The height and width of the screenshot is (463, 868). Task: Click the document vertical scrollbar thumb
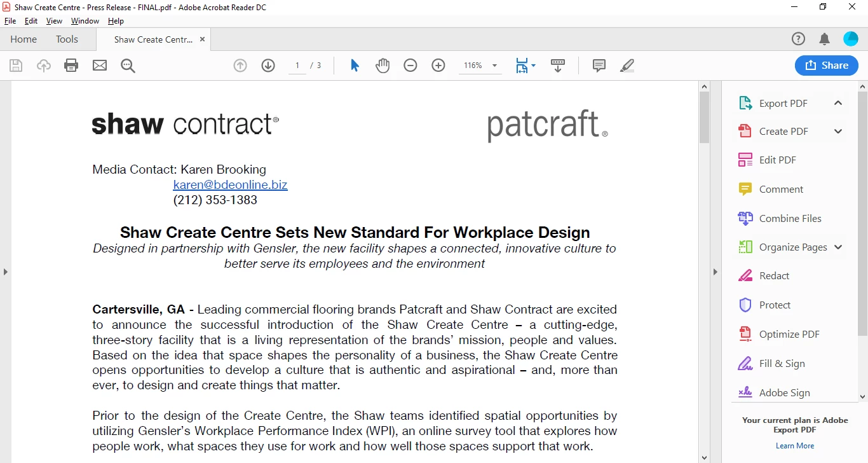tap(704, 117)
